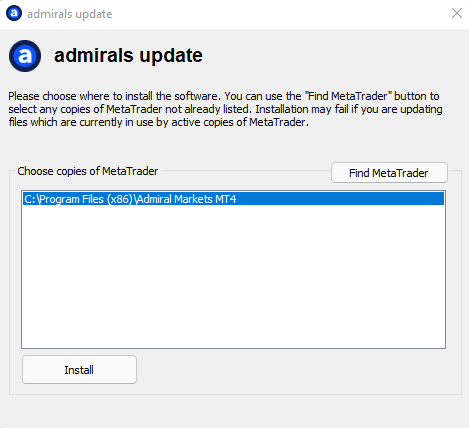This screenshot has width=469, height=428.
Task: Click the small admirals icon in title bar
Action: coord(14,14)
